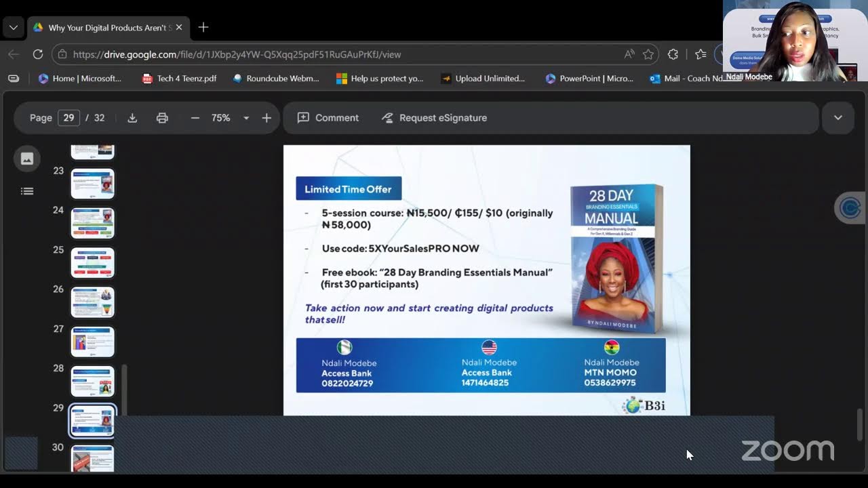
Task: Click the Copilot edge sidebar button
Action: pos(850,209)
